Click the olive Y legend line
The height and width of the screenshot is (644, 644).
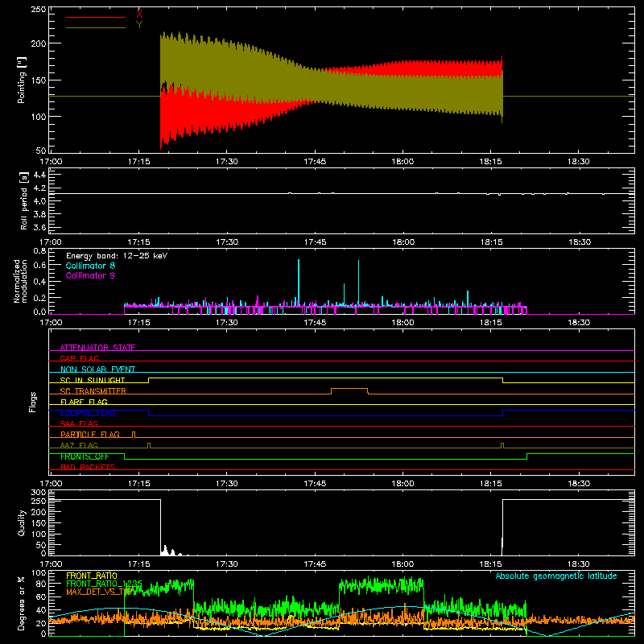coord(96,28)
